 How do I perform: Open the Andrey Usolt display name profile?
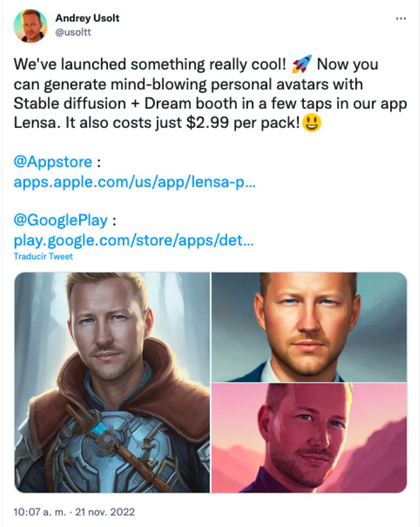[87, 18]
